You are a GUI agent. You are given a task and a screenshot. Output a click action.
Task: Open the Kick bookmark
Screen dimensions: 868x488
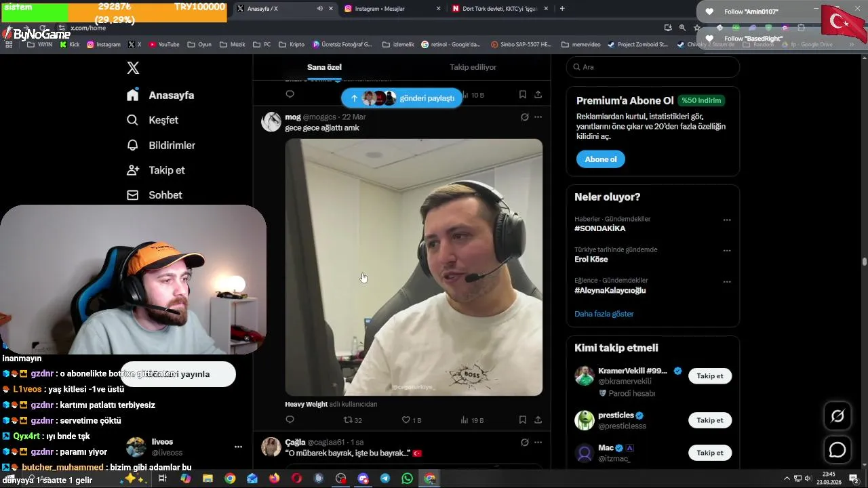[x=70, y=45]
